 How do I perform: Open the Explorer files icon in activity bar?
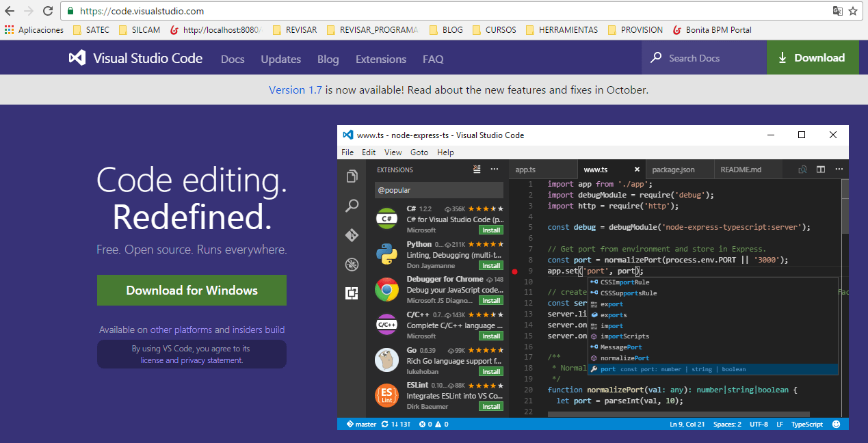pos(352,176)
